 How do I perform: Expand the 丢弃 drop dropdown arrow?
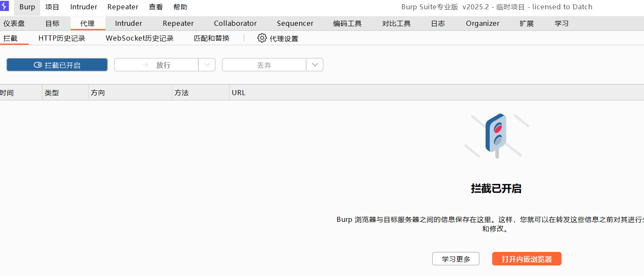tap(315, 65)
